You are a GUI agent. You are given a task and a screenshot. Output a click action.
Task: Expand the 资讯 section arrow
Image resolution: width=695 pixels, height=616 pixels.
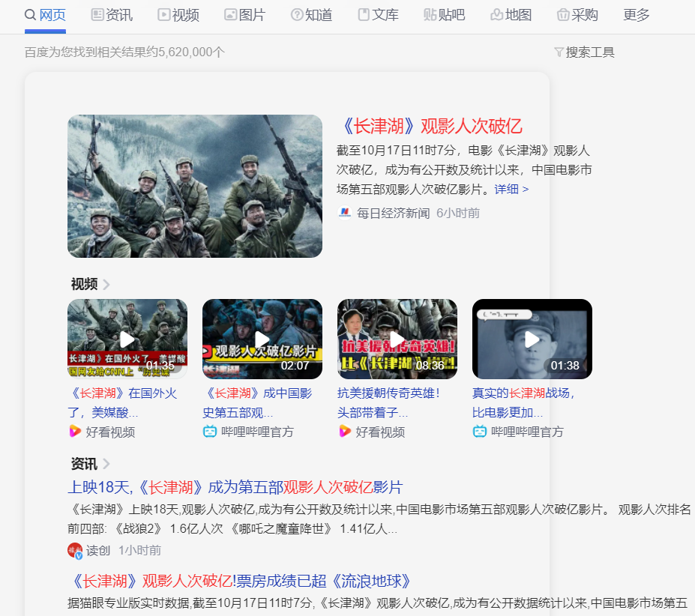(x=107, y=464)
